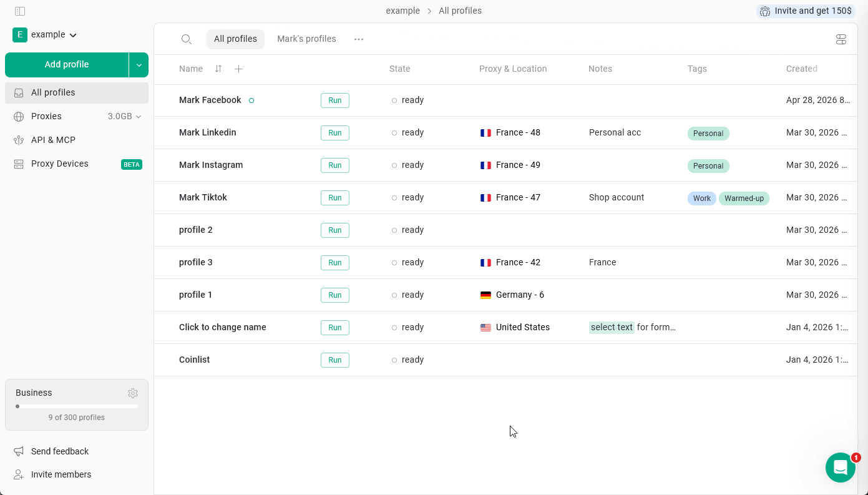Run the Coinlist profile
The width and height of the screenshot is (868, 495).
click(x=334, y=360)
